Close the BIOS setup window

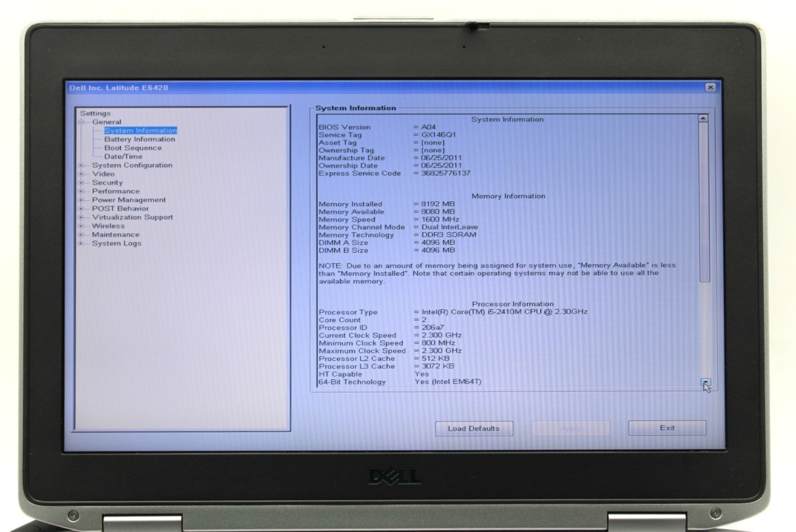pyautogui.click(x=710, y=87)
